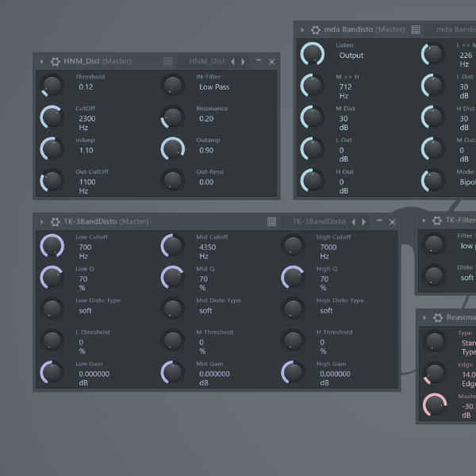Click the Listen value Output
The width and height of the screenshot is (476, 476).
351,56
